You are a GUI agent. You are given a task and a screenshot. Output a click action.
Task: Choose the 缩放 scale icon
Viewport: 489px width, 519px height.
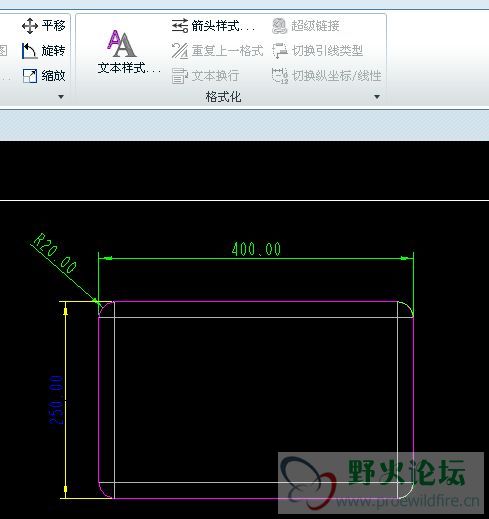(x=30, y=76)
